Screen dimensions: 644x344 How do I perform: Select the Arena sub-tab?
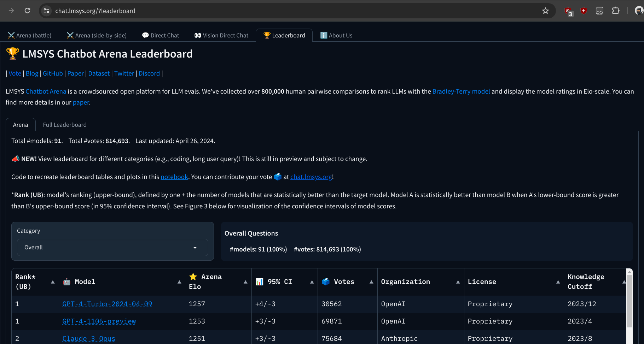(x=21, y=125)
